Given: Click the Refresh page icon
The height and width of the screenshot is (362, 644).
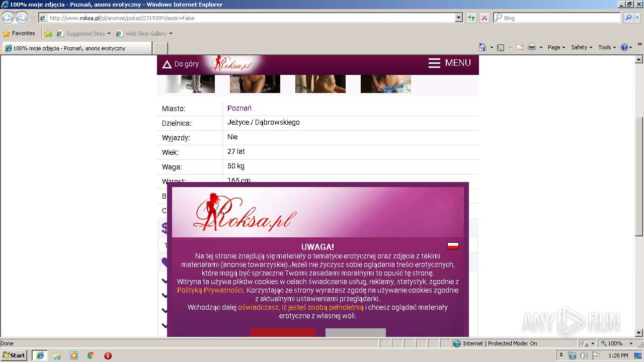Looking at the screenshot, I should click(x=471, y=18).
